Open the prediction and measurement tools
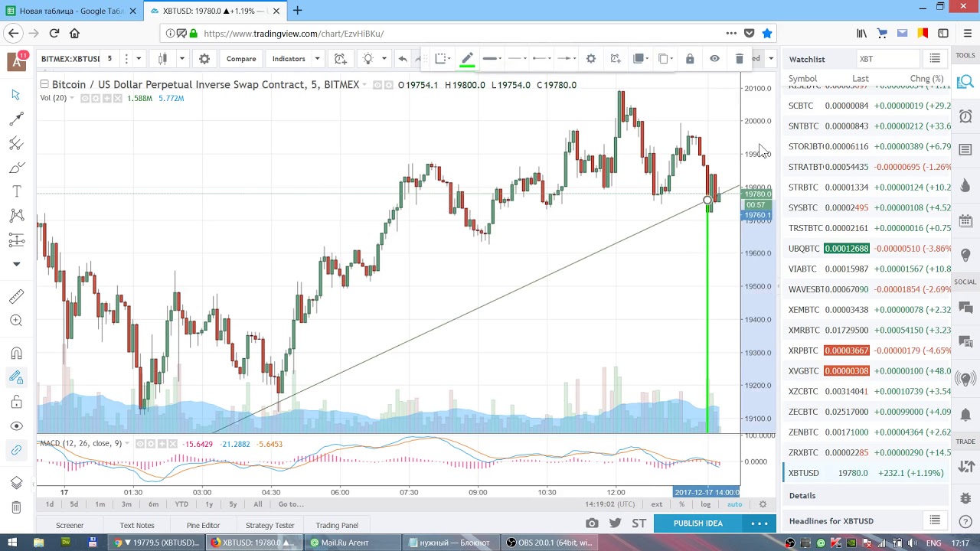 (16, 240)
